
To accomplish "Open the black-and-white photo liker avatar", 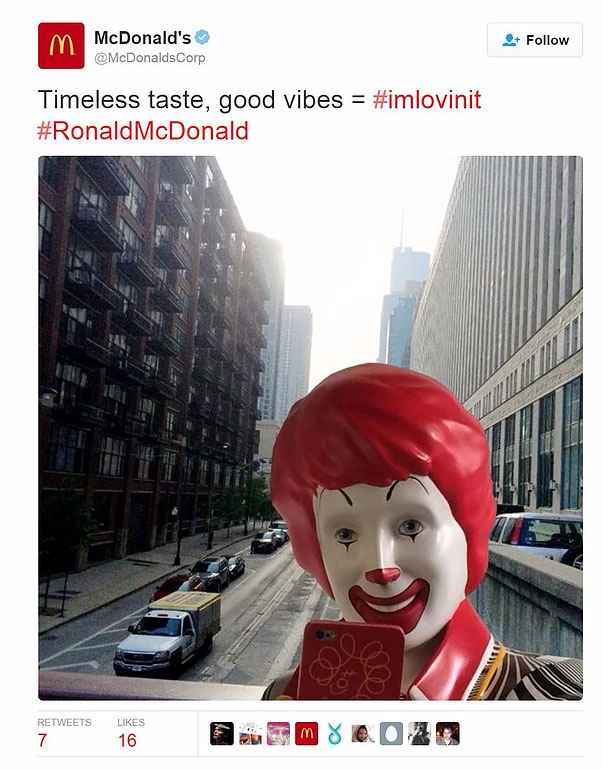I will point(419,734).
